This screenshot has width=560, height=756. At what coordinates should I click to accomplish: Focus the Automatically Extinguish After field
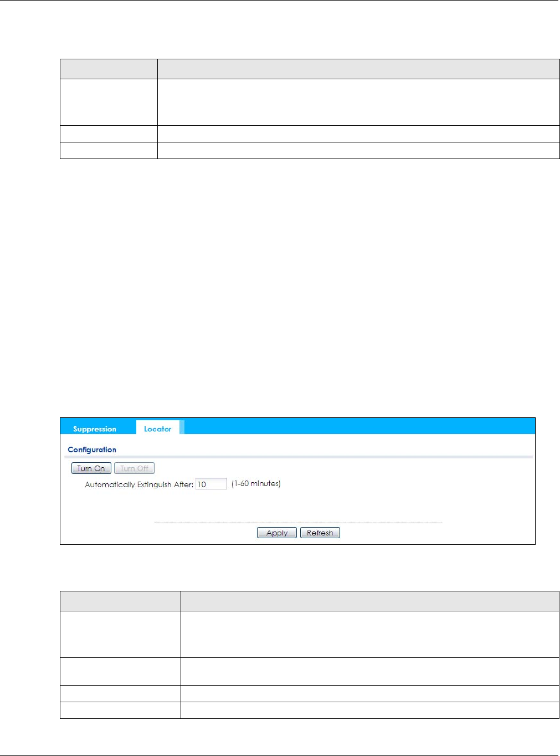[211, 484]
